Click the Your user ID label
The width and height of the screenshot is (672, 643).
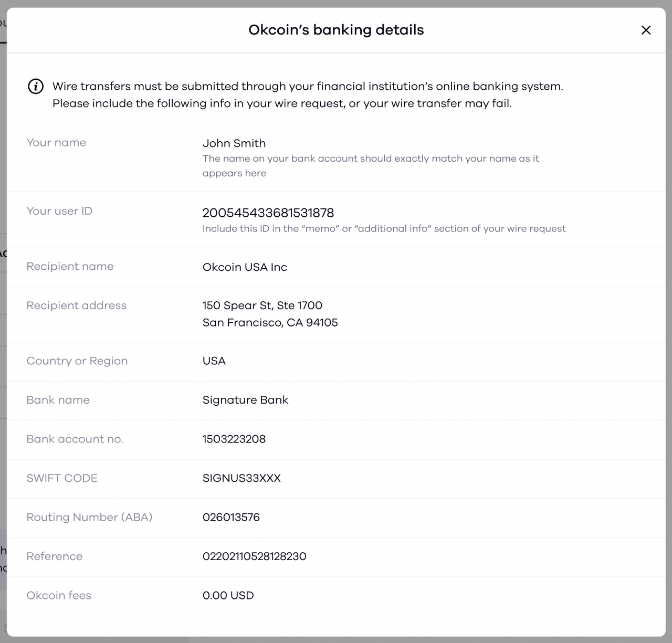tap(59, 211)
